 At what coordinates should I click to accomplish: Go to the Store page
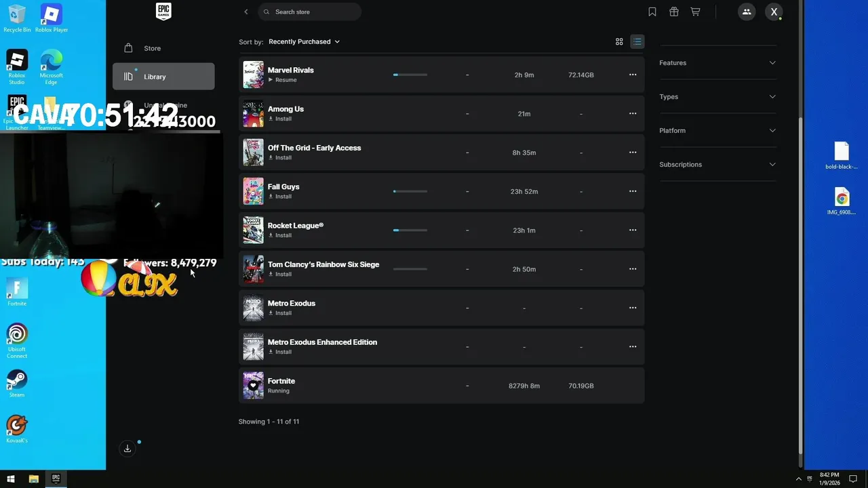pos(163,48)
